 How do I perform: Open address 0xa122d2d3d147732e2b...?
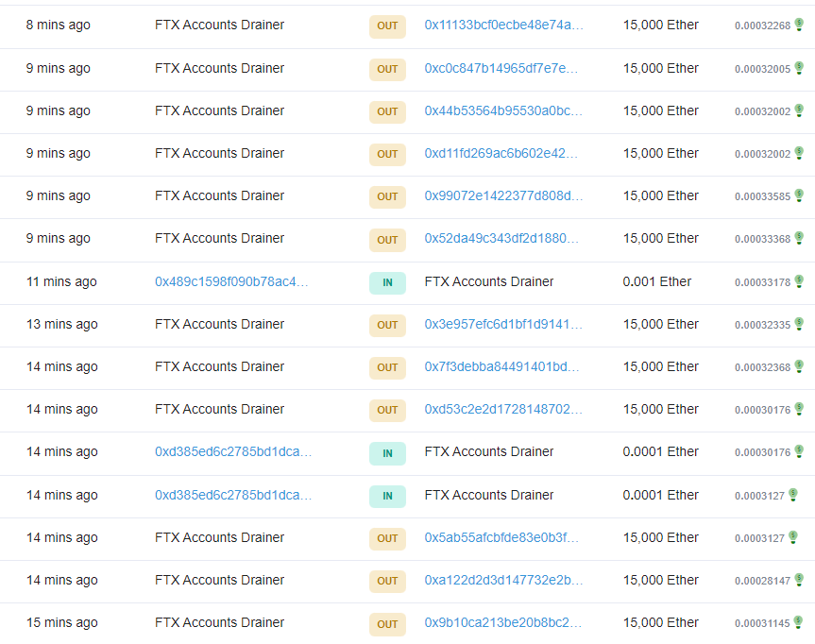503,580
